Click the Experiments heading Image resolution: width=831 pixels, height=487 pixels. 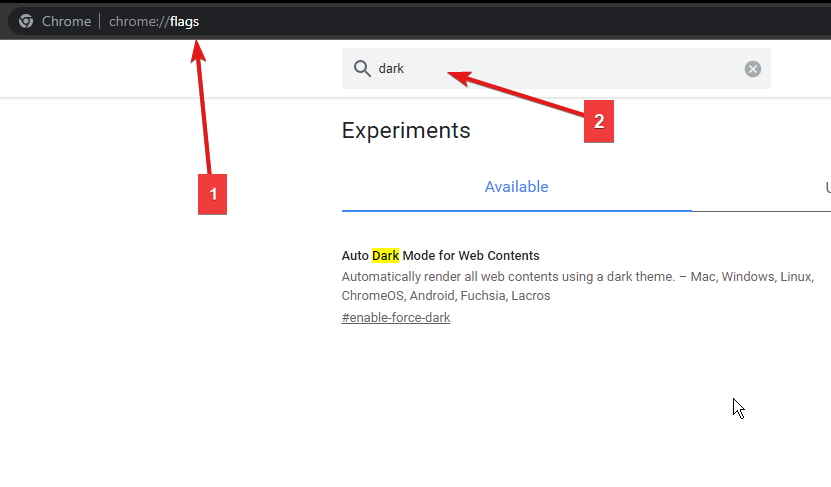[x=406, y=130]
